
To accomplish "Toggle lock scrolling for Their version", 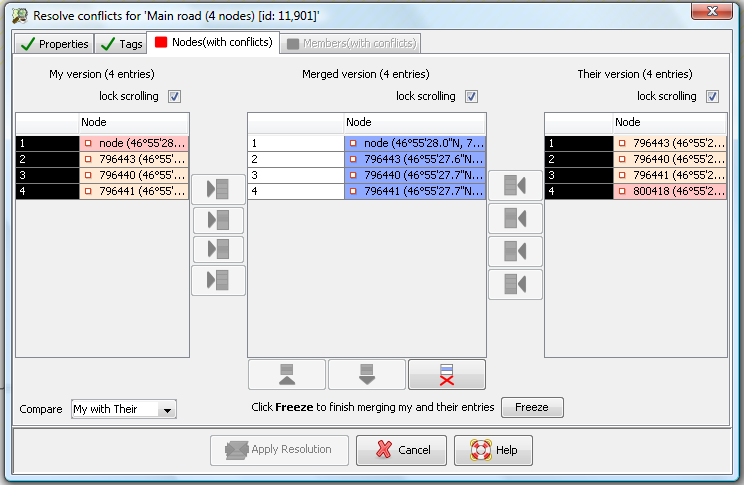I will coord(712,97).
